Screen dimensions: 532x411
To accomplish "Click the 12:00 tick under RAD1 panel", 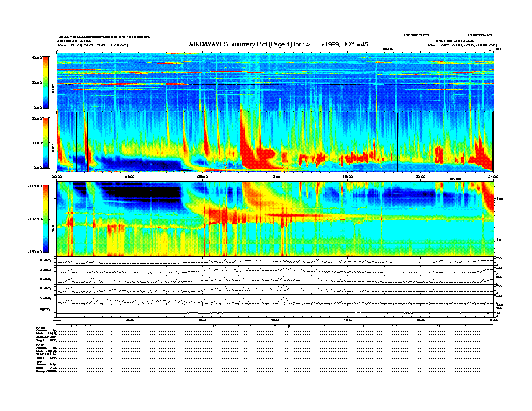I will (x=275, y=177).
